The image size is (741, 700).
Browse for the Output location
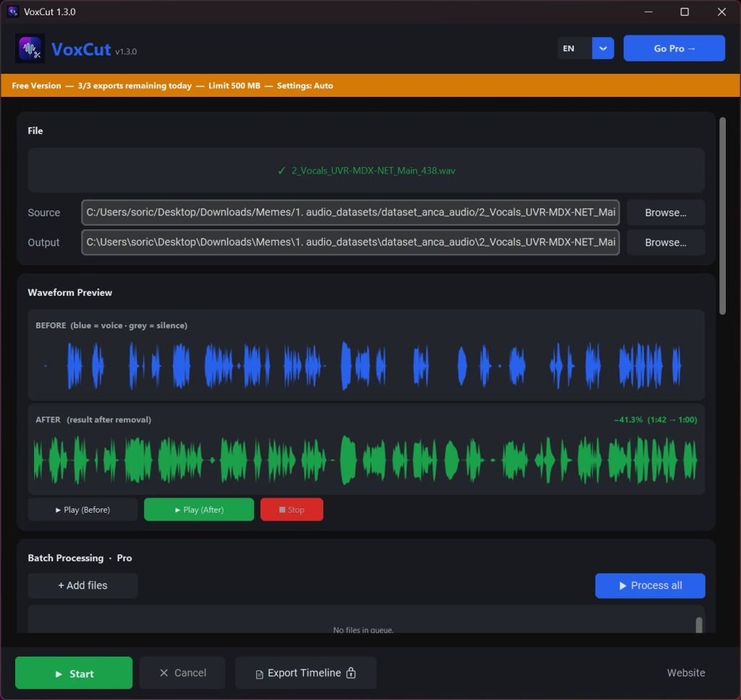pyautogui.click(x=666, y=242)
